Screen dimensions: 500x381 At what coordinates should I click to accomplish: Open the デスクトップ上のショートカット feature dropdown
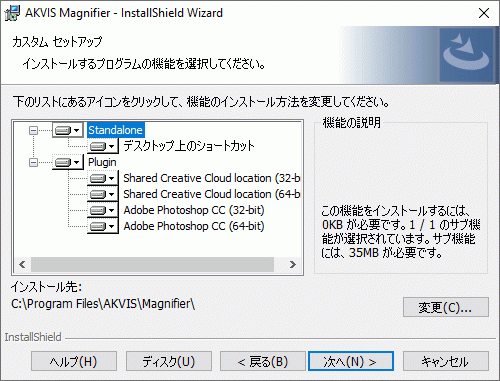coord(103,146)
